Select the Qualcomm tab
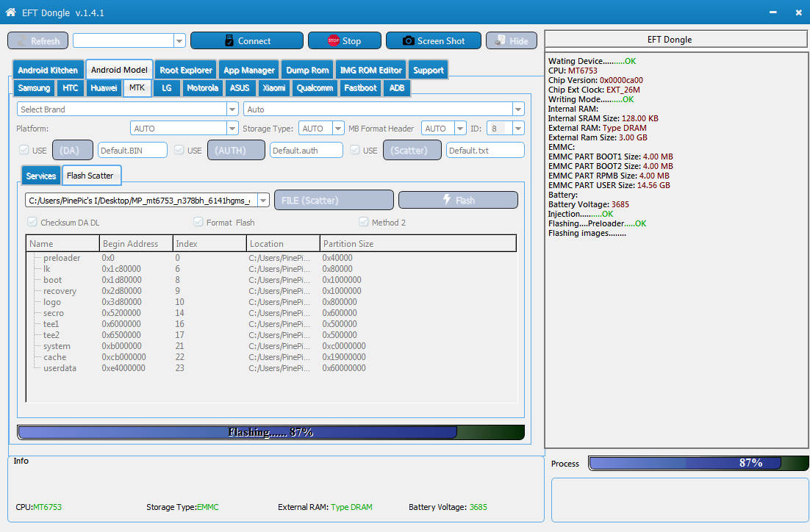This screenshot has width=810, height=532. (x=315, y=87)
